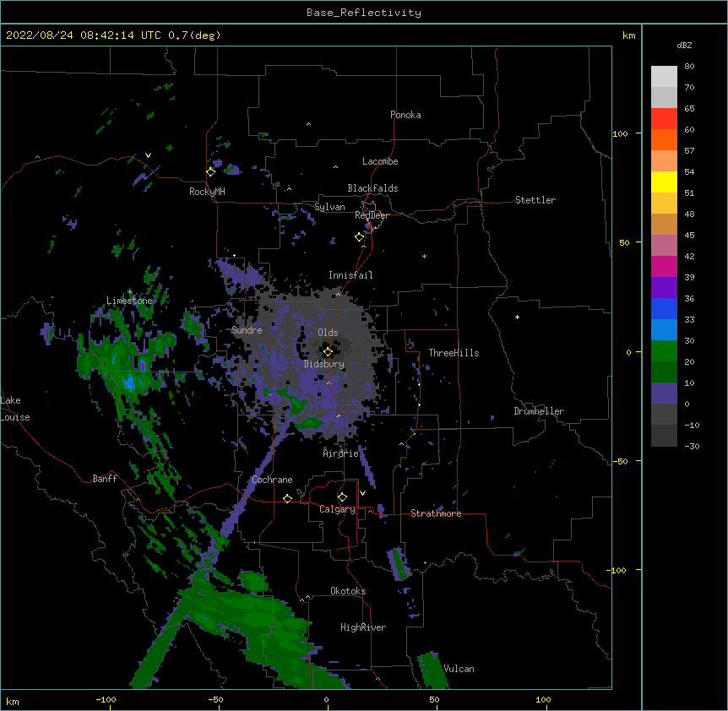Click the red 65 dBZ legend swatch
The width and height of the screenshot is (728, 711).
(x=664, y=118)
